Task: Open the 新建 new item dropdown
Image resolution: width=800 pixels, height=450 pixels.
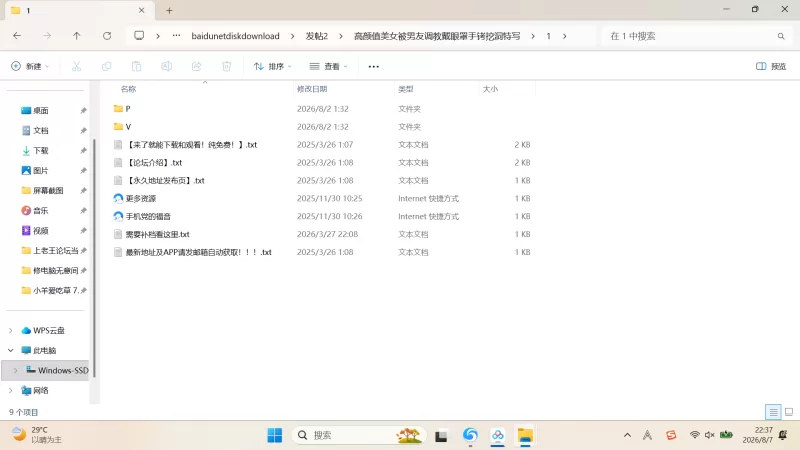Action: tap(30, 66)
